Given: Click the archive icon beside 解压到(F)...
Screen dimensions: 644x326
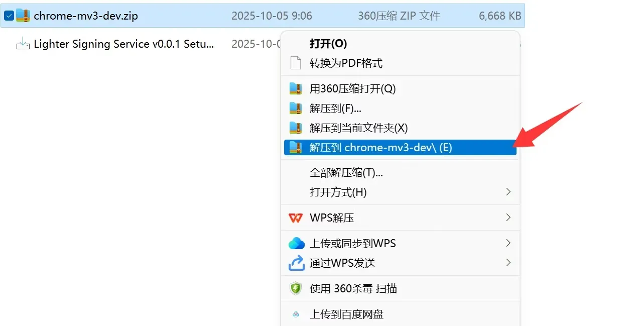Looking at the screenshot, I should tap(296, 108).
